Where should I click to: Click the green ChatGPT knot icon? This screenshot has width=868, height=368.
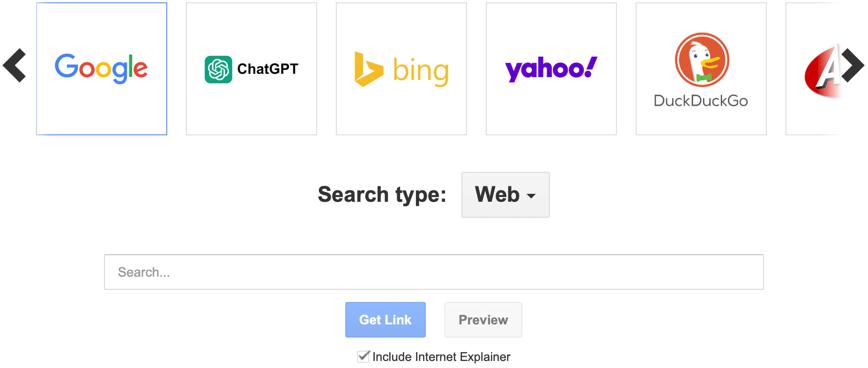(218, 69)
